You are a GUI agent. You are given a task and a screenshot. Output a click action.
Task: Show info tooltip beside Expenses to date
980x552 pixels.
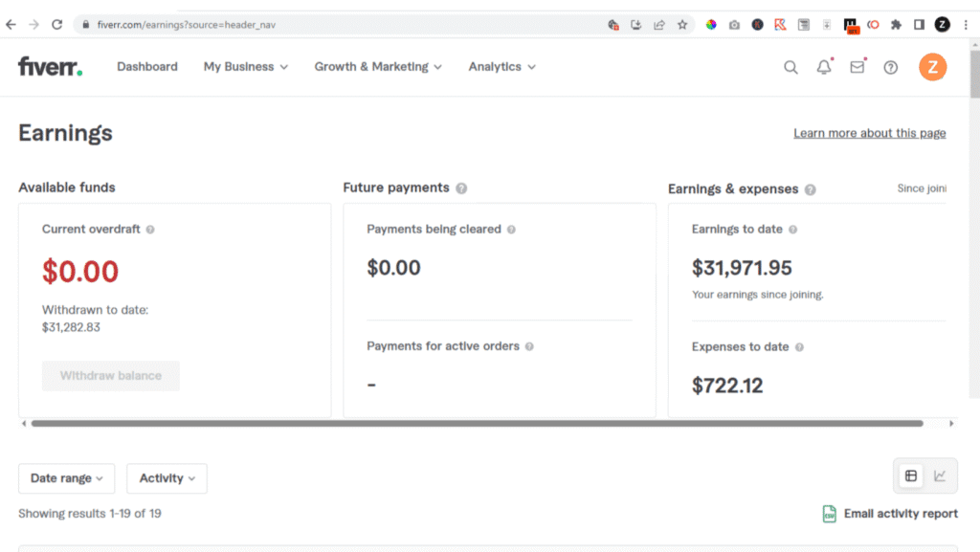coord(799,347)
